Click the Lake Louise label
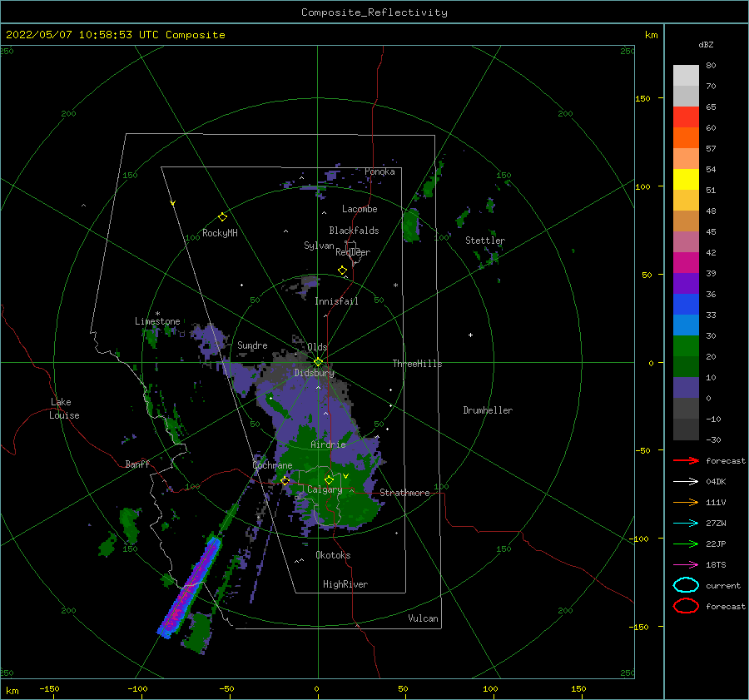This screenshot has width=749, height=700. point(64,409)
